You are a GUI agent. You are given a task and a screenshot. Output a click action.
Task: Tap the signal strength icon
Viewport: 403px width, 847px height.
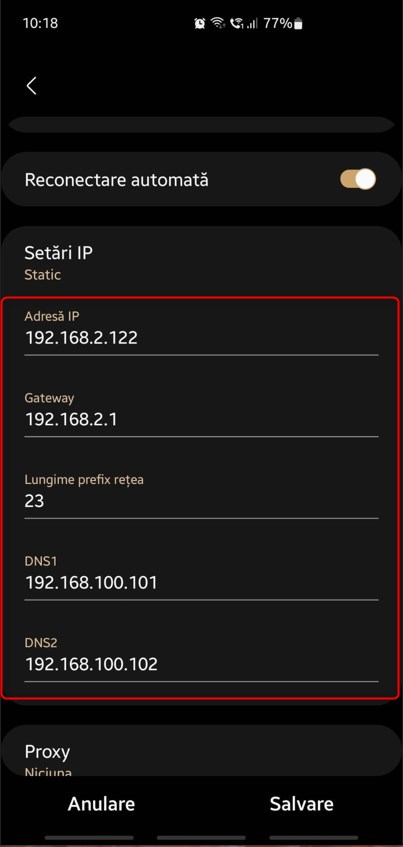pos(252,24)
